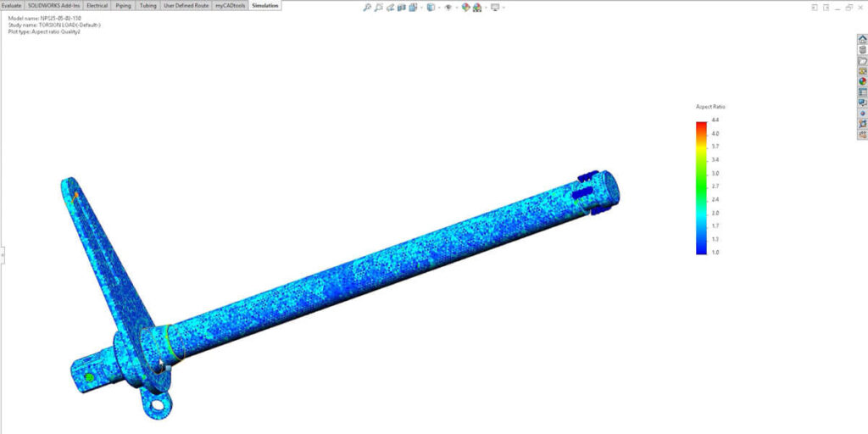Open the Evaluate tab
This screenshot has width=868, height=434.
coord(12,6)
